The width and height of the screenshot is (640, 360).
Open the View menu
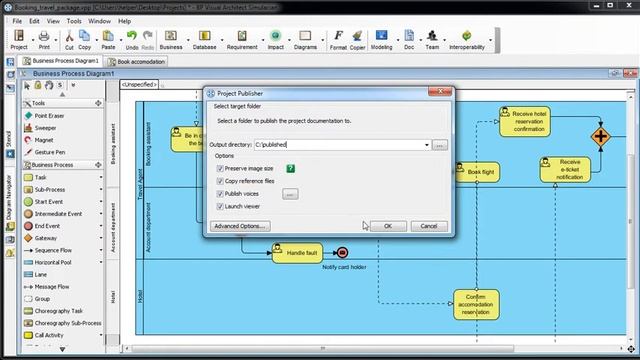(53, 21)
